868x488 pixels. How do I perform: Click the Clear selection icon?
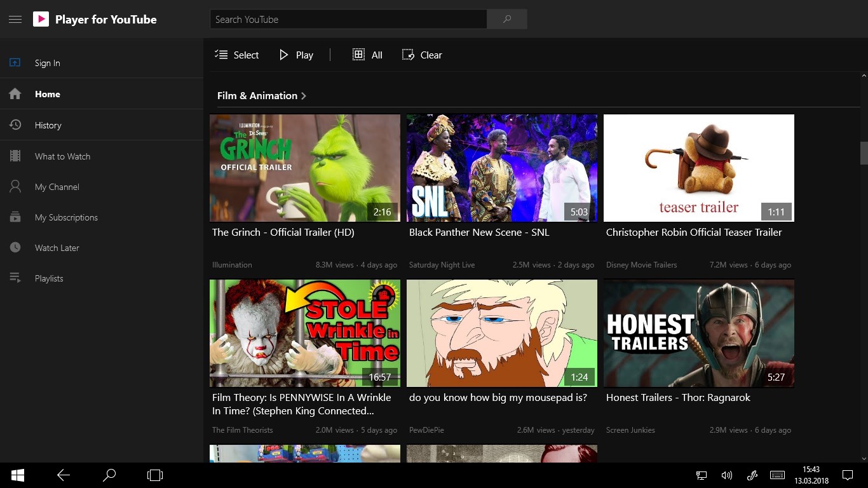click(408, 55)
